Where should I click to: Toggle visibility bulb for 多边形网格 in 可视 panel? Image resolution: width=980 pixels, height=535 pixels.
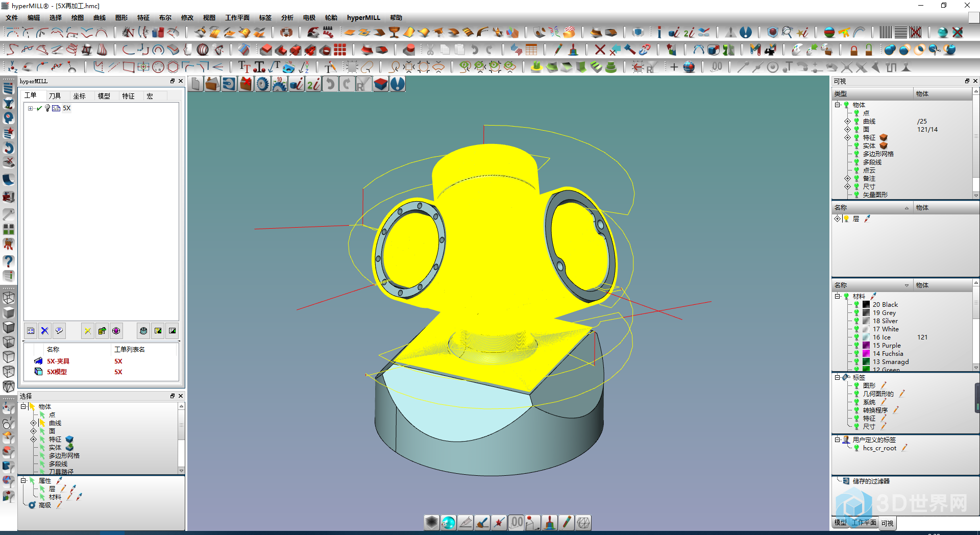[x=856, y=154]
